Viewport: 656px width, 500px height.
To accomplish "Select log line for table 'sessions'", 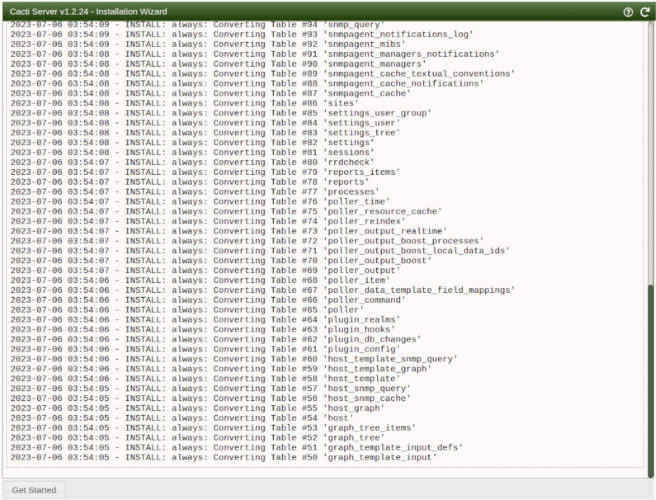I will [x=192, y=152].
